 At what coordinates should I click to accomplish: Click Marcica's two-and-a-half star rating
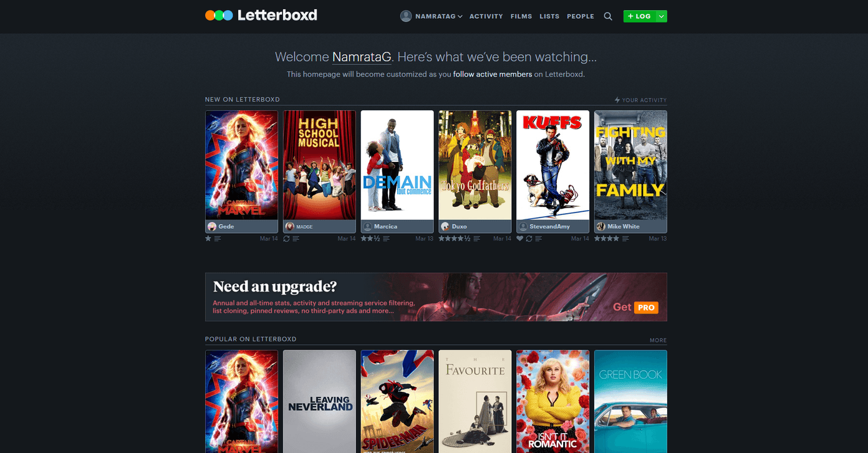370,238
